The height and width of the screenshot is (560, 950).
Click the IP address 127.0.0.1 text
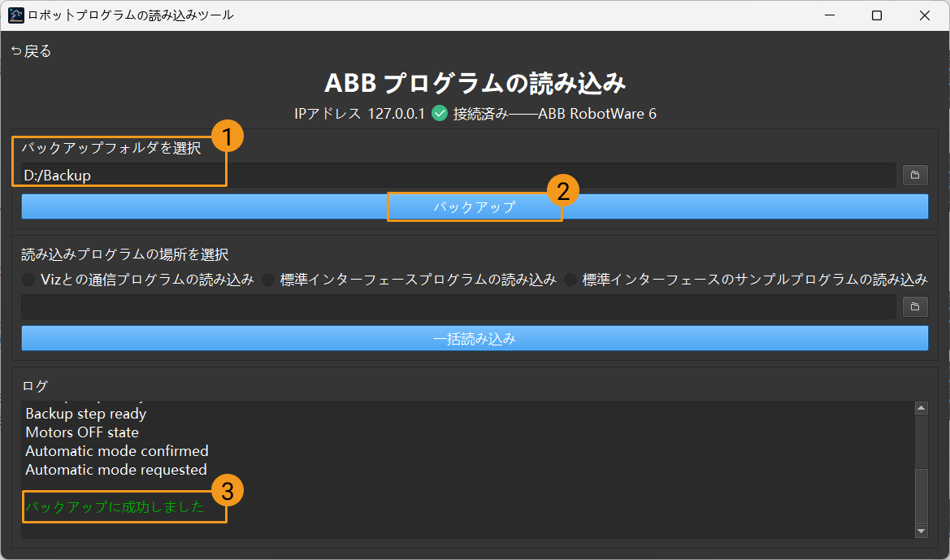(397, 114)
